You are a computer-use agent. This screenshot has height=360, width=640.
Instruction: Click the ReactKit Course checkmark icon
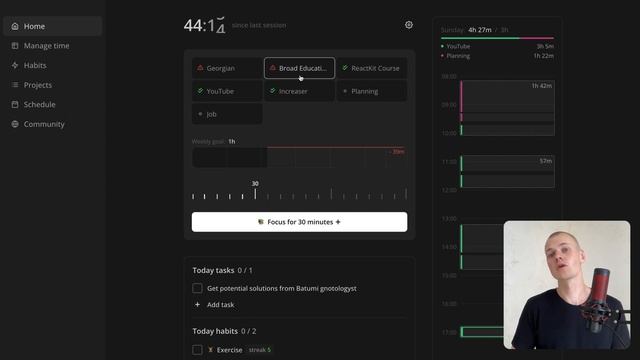coord(345,68)
